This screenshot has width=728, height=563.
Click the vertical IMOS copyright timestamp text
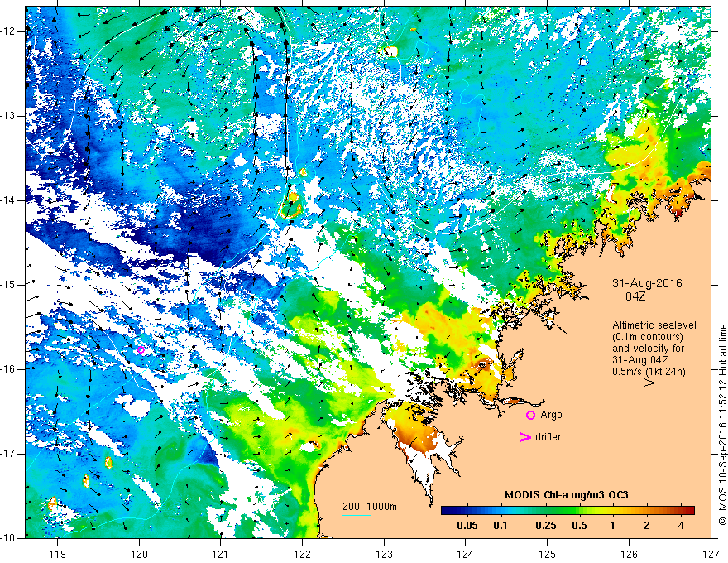click(x=722, y=425)
